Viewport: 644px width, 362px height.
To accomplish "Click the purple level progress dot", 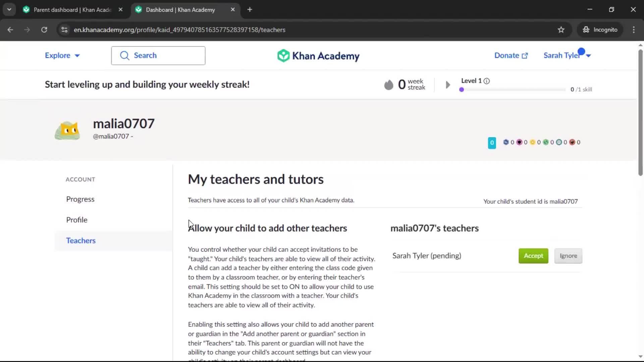I will coord(462,90).
